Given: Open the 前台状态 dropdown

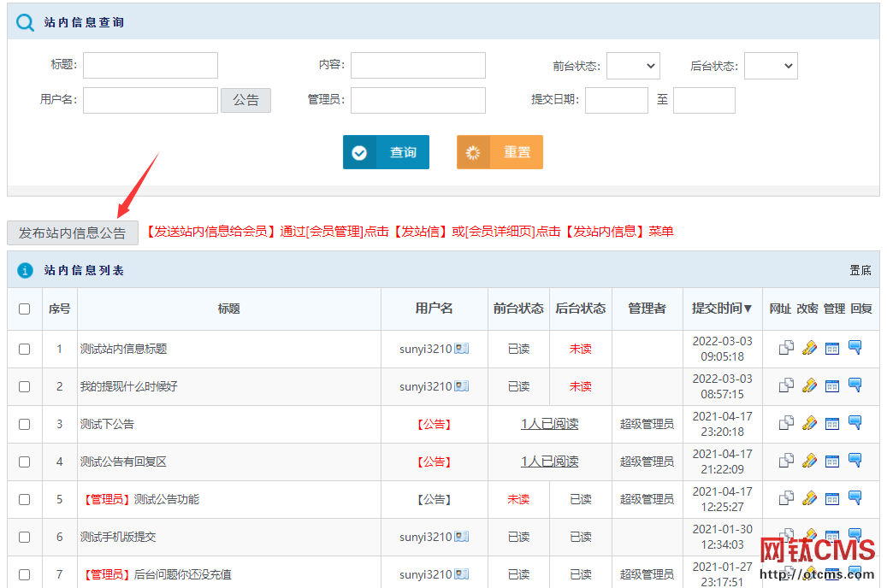Looking at the screenshot, I should pos(633,65).
